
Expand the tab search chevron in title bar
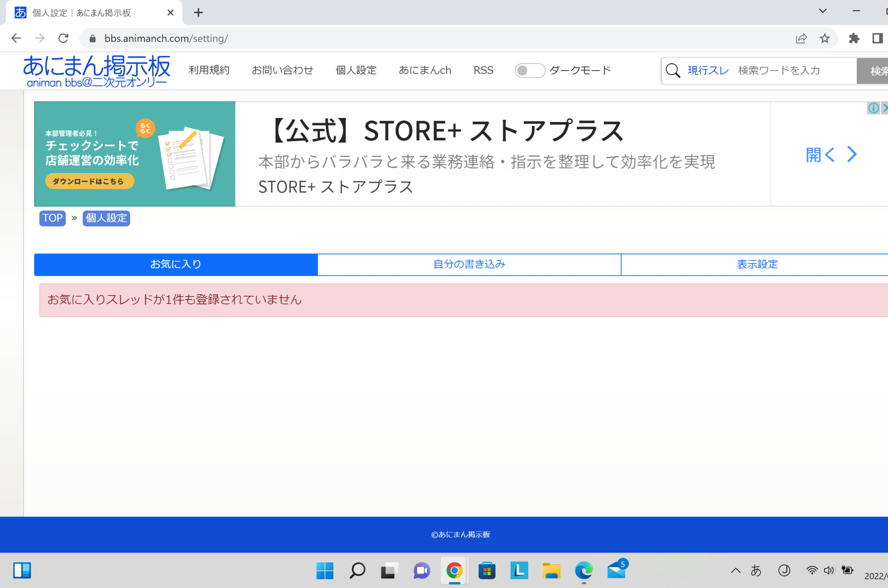(x=823, y=11)
